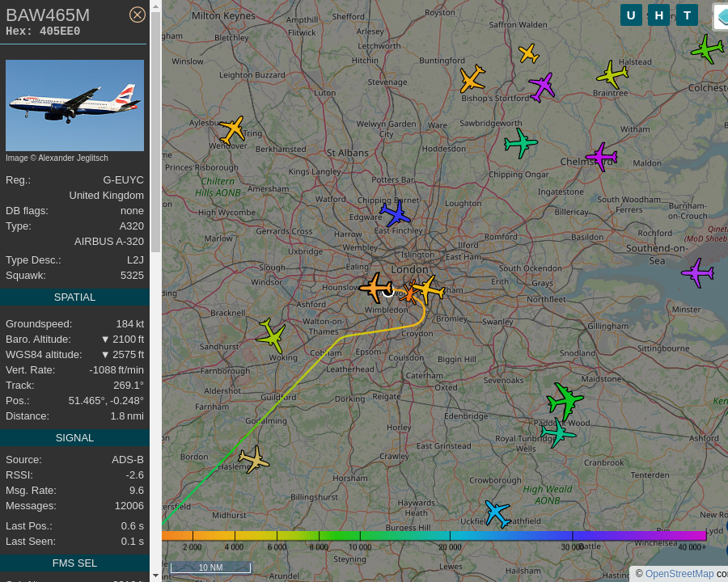Toggle the U button on the map
Viewport: 728px width, 582px height.
point(631,15)
